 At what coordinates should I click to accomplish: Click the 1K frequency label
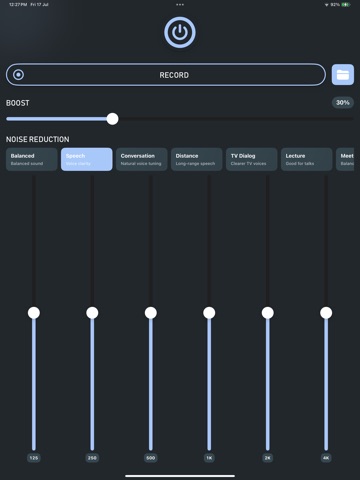pyautogui.click(x=209, y=458)
